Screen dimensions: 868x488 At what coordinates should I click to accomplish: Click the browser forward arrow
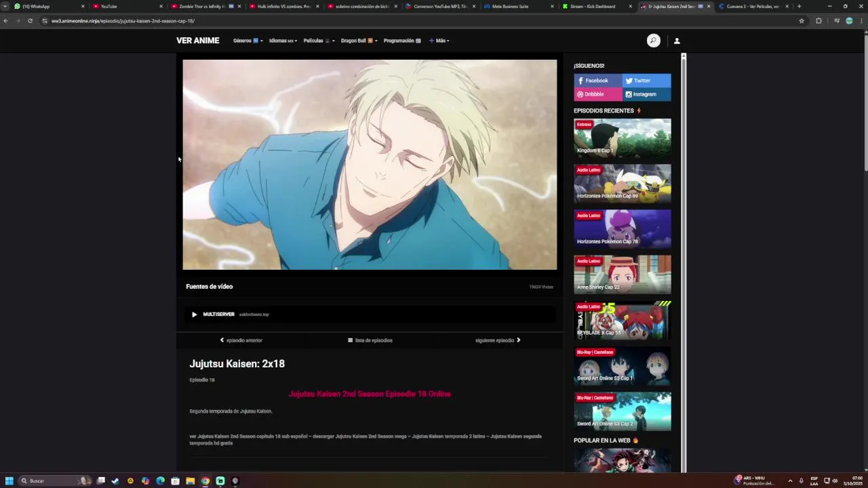(18, 21)
